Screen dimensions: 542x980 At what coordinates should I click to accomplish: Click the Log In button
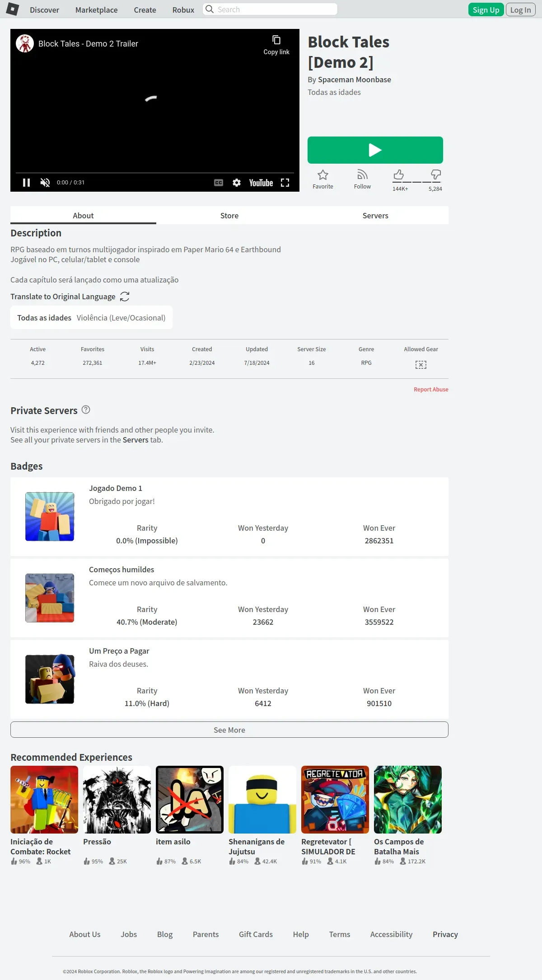(520, 9)
